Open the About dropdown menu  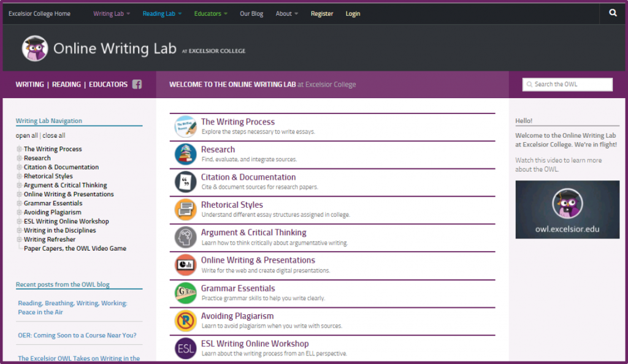pos(287,13)
